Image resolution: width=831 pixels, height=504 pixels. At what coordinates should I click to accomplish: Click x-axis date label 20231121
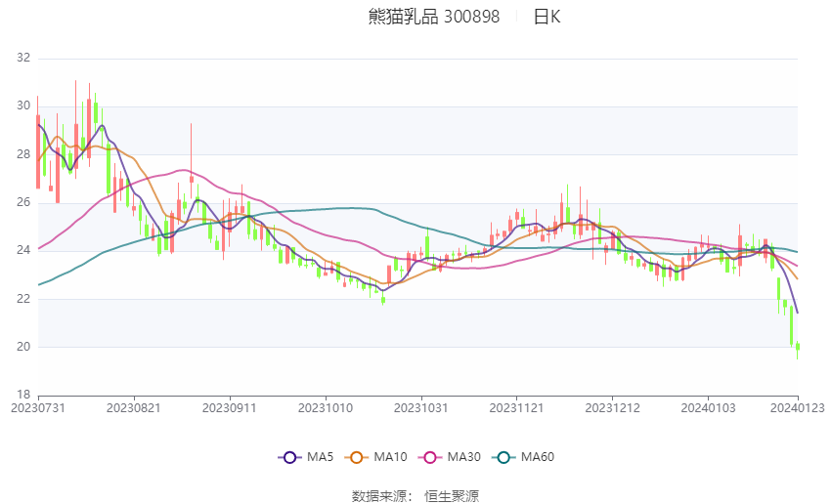point(517,408)
